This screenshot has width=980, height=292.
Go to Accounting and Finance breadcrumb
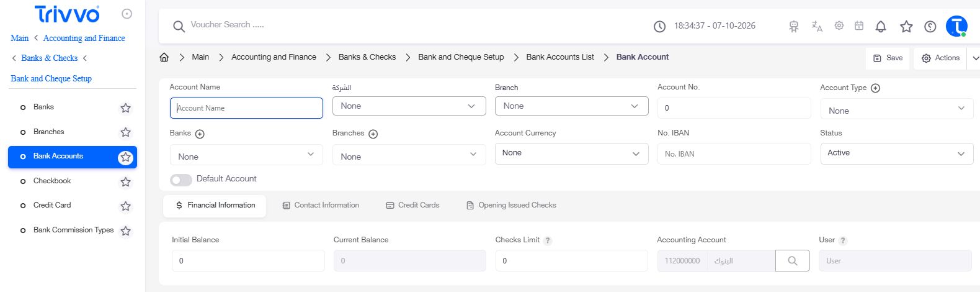[274, 57]
